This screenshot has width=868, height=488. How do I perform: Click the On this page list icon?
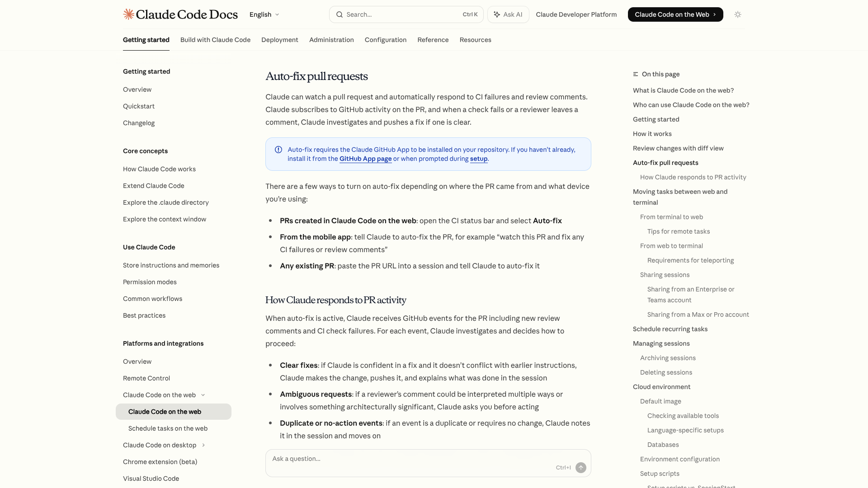tap(636, 74)
